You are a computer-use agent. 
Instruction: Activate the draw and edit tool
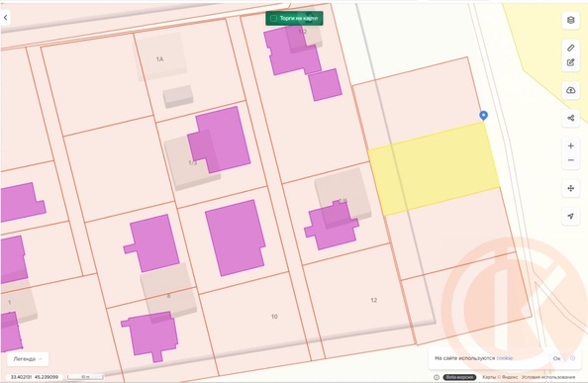pos(570,62)
